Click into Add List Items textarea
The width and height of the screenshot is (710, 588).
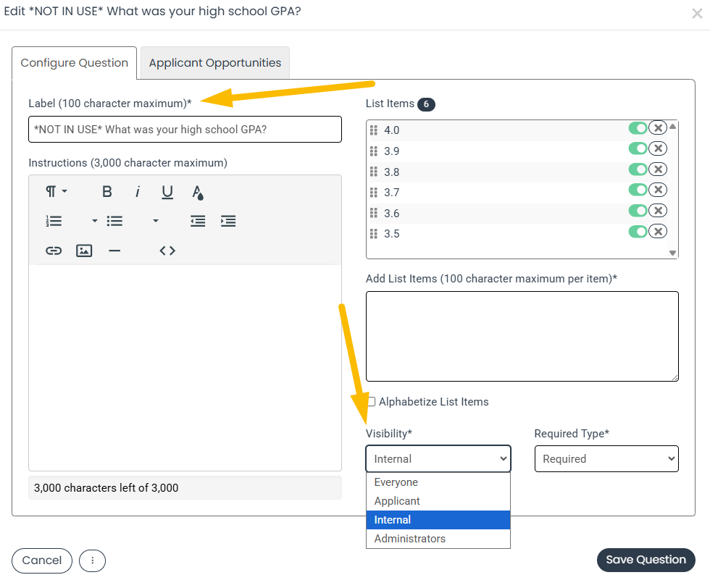522,336
